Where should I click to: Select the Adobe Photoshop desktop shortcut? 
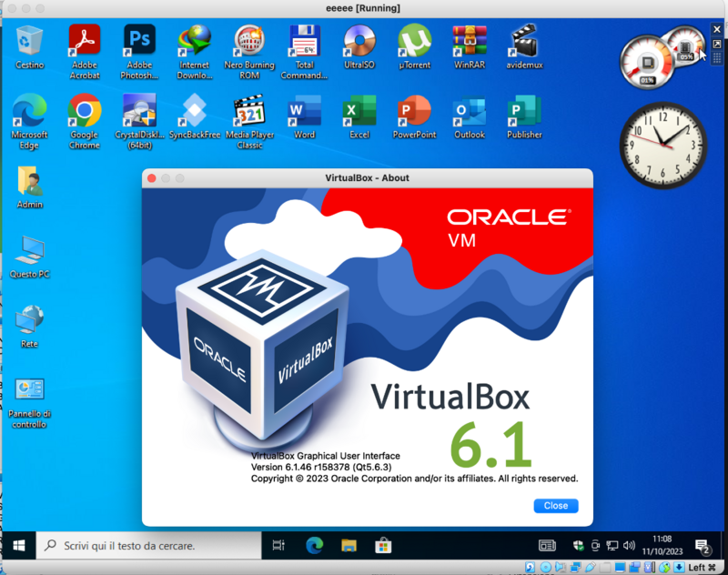coord(139,52)
